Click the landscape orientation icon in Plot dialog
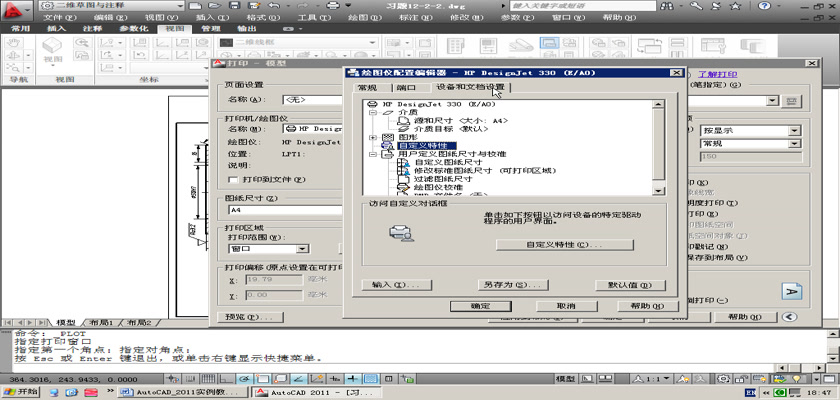This screenshot has width=840, height=400. [792, 291]
